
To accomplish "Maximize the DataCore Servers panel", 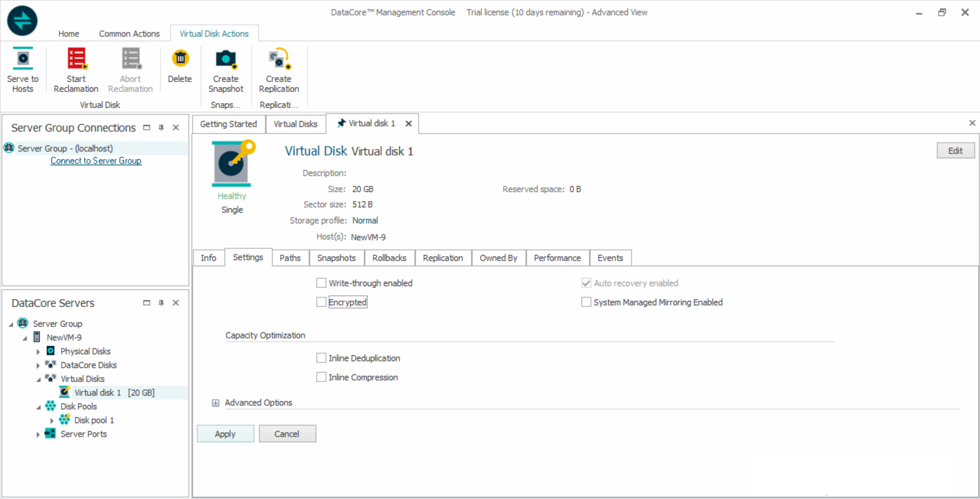I will click(147, 303).
